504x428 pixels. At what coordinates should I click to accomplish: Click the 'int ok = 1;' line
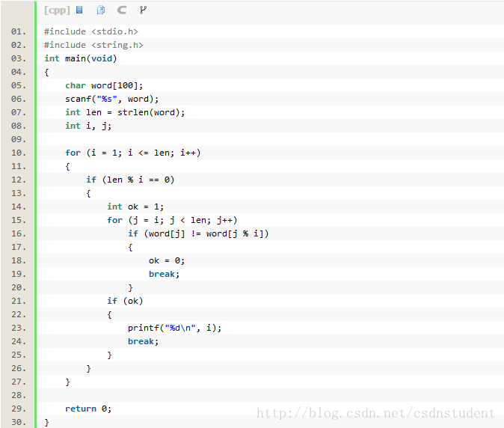coord(135,207)
